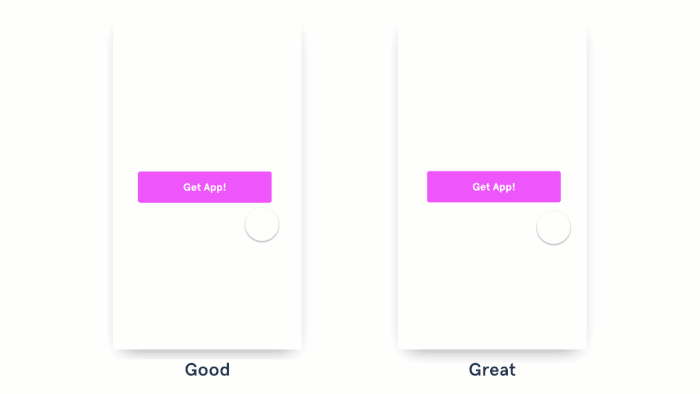Tap the white touch circle in Great mockup
Image resolution: width=700 pixels, height=394 pixels.
553,227
